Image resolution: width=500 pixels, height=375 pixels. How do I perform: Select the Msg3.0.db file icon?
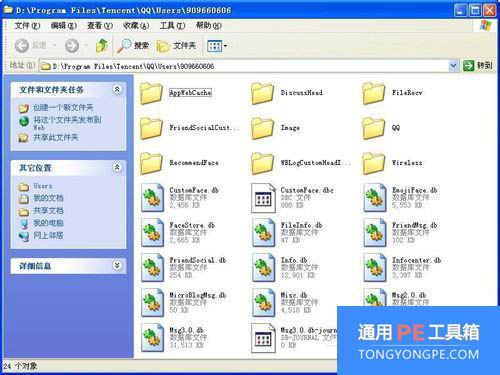tap(152, 338)
